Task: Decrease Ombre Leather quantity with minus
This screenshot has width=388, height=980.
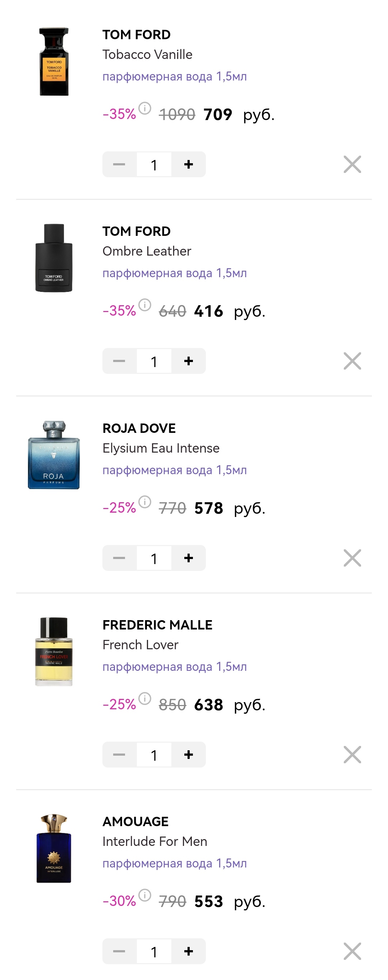Action: pyautogui.click(x=119, y=361)
